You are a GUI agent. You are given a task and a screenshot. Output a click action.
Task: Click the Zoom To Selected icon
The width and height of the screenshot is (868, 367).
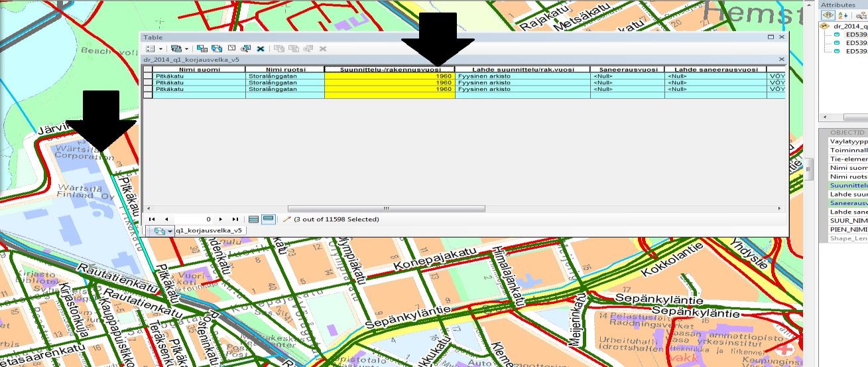pyautogui.click(x=245, y=48)
